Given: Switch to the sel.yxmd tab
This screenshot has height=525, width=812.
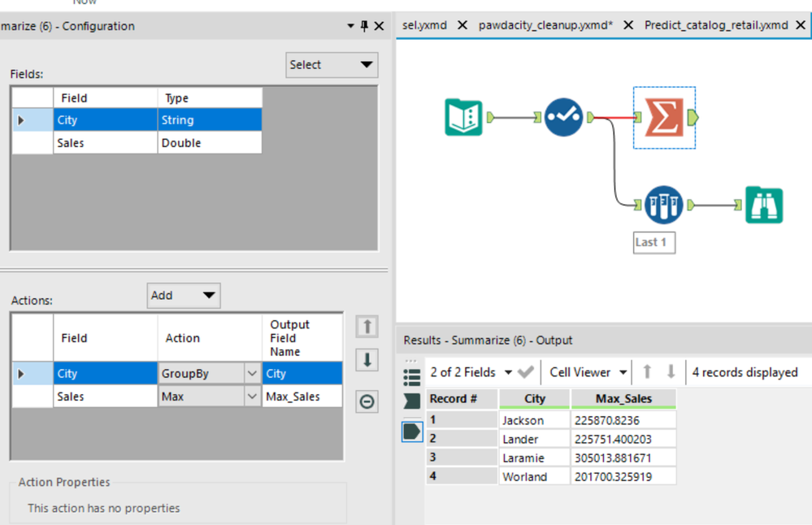Looking at the screenshot, I should pyautogui.click(x=424, y=25).
